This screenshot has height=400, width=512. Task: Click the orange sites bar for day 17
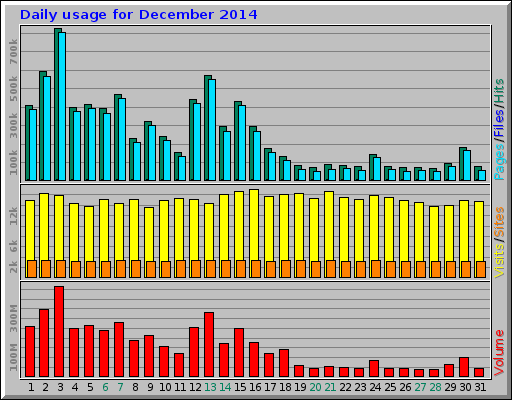[x=271, y=269]
